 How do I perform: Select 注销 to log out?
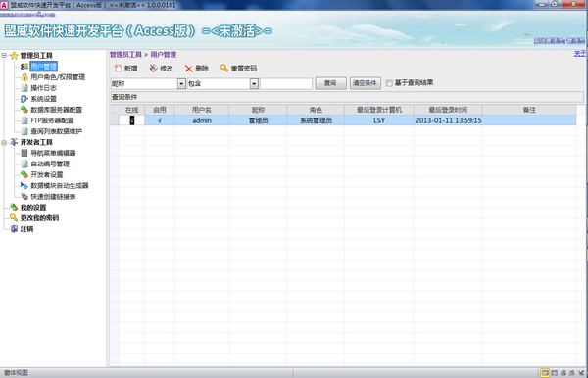27,228
